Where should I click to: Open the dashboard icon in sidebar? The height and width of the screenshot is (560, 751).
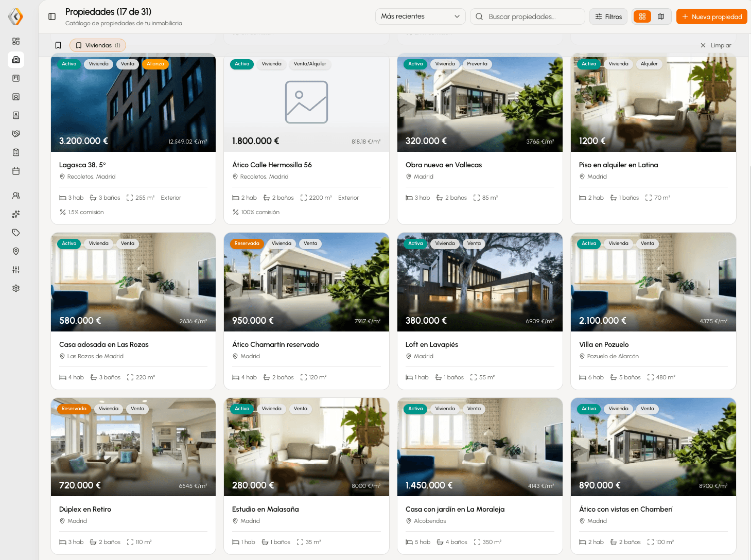[16, 41]
